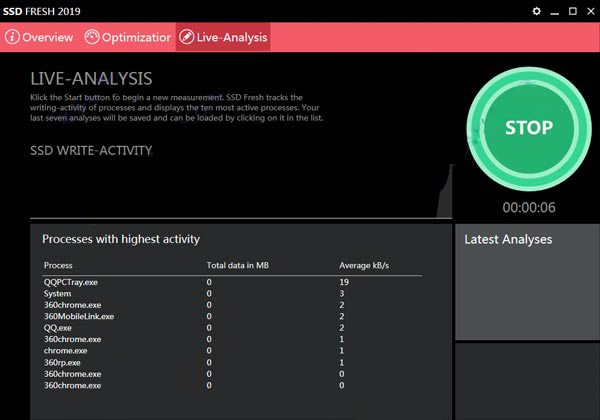Click the average value 19 for QQPCTray.exe
The image size is (600, 420).
pos(344,282)
